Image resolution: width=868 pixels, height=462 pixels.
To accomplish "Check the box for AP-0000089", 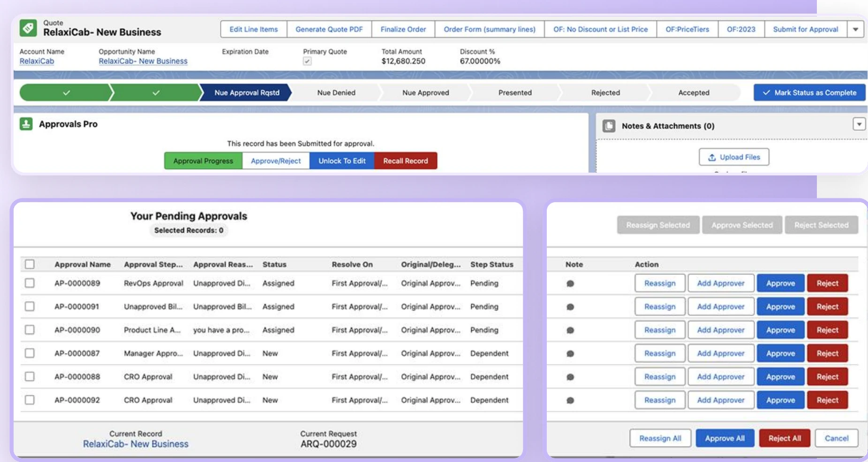I will click(30, 283).
